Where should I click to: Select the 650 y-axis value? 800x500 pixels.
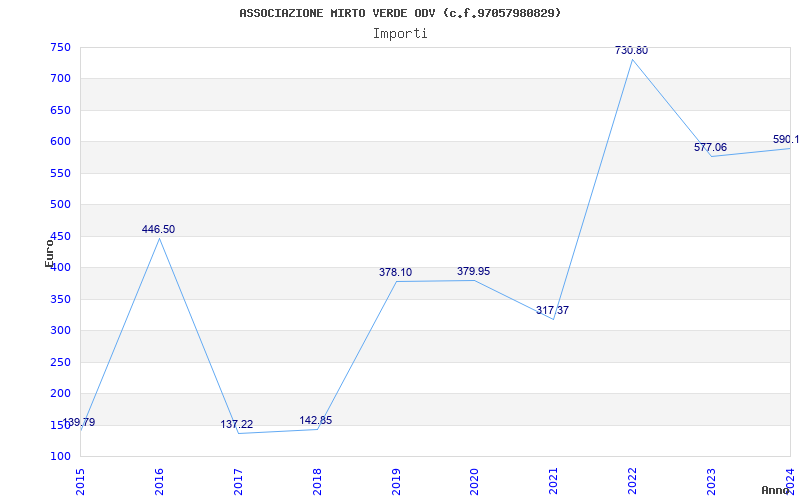pyautogui.click(x=60, y=110)
